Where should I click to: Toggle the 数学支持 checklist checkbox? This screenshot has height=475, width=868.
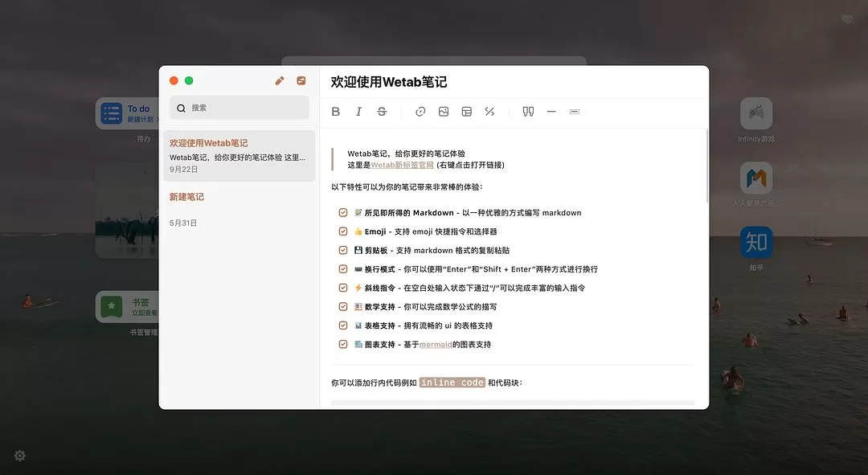[x=343, y=306]
